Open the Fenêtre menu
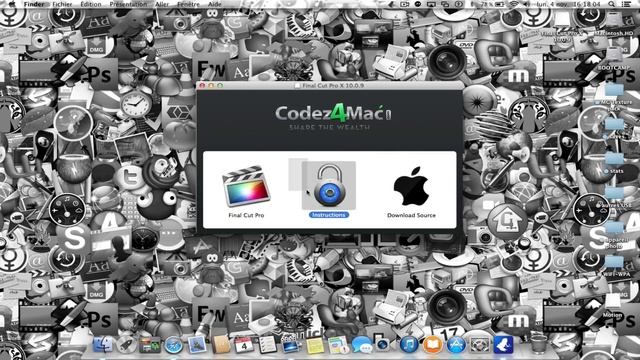 click(x=188, y=4)
